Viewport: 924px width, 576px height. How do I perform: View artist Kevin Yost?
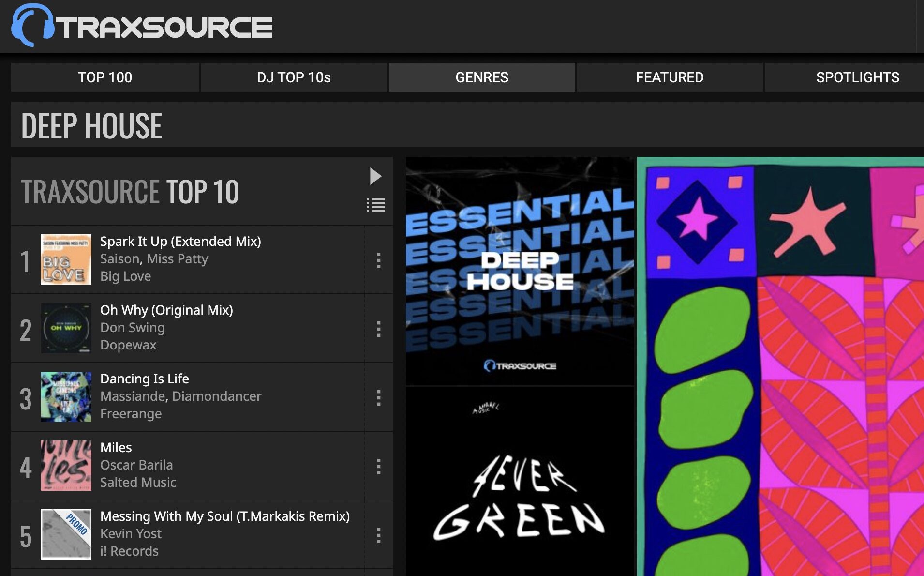[x=131, y=534]
